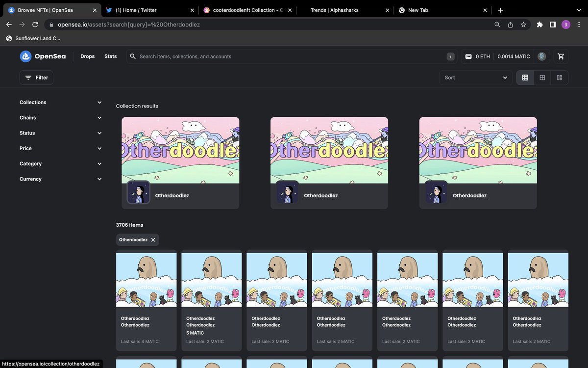This screenshot has width=588, height=368.
Task: Close the Trends | Alphasharks tab
Action: (x=388, y=10)
